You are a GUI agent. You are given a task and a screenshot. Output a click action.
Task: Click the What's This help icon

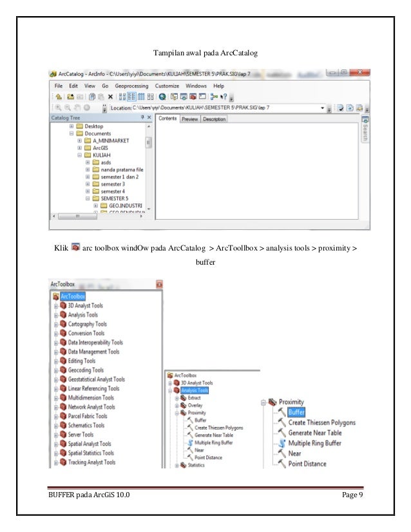click(224, 97)
